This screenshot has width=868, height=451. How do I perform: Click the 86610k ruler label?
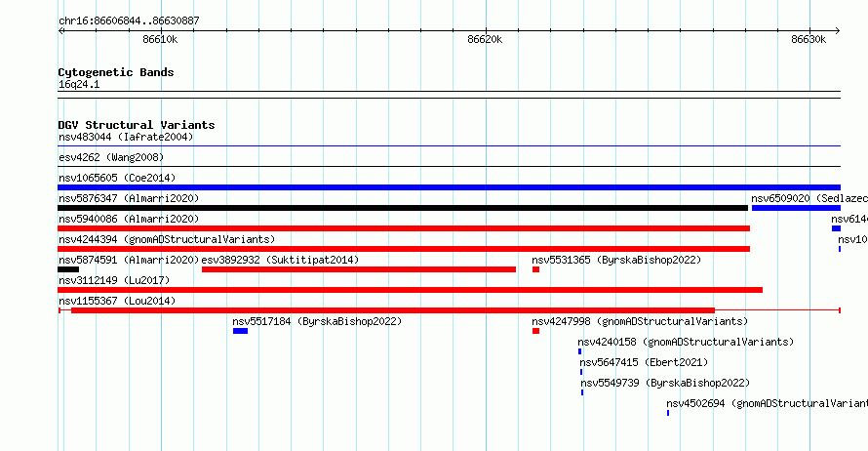(x=160, y=39)
